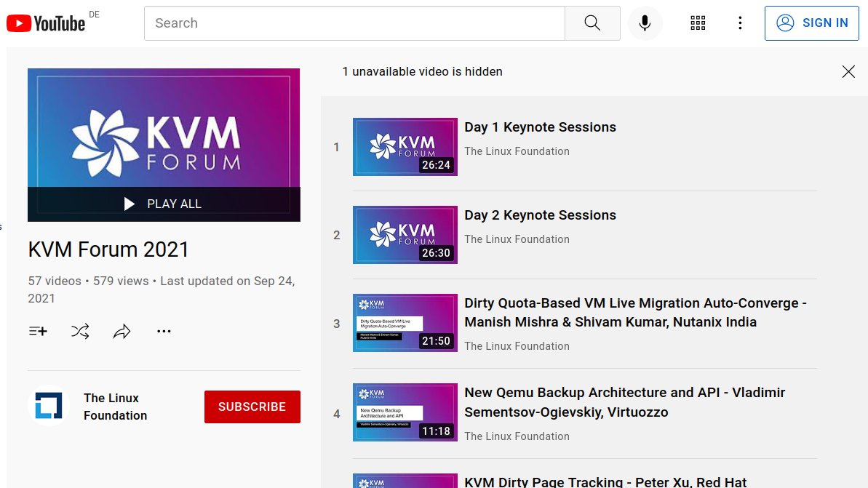The height and width of the screenshot is (488, 868).
Task: Save playlist with add-to-library icon
Action: [x=38, y=332]
